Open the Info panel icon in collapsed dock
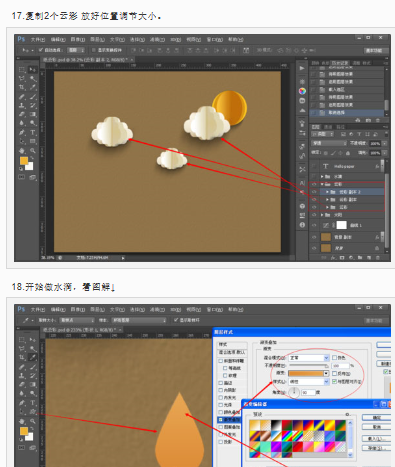Screen dimensions: 395x467 [302, 225]
